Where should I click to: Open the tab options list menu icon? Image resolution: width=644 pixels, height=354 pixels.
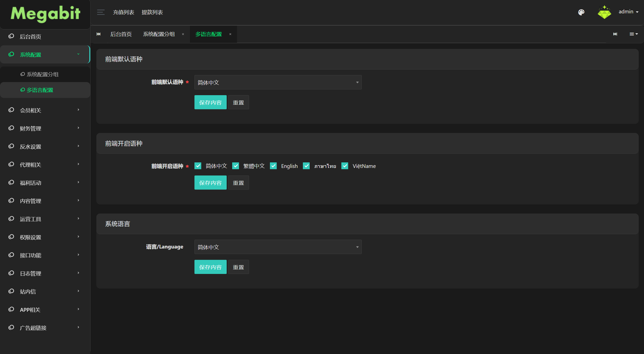click(x=634, y=34)
